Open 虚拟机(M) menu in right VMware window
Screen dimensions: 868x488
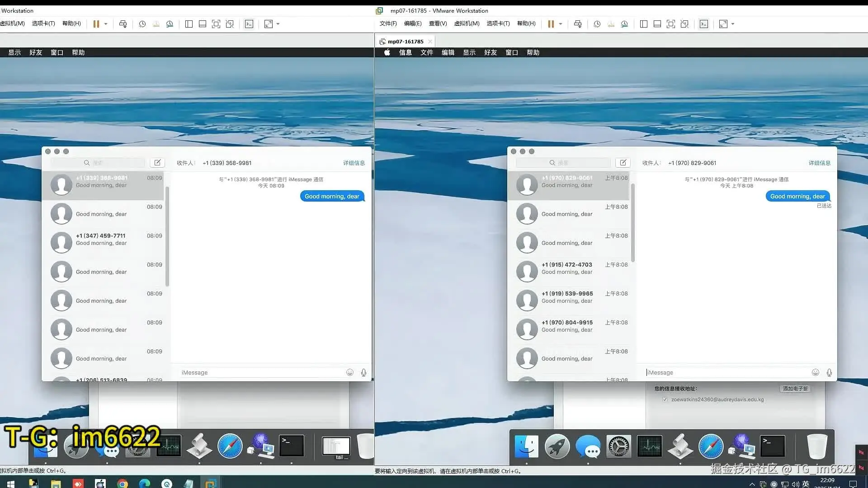point(467,23)
